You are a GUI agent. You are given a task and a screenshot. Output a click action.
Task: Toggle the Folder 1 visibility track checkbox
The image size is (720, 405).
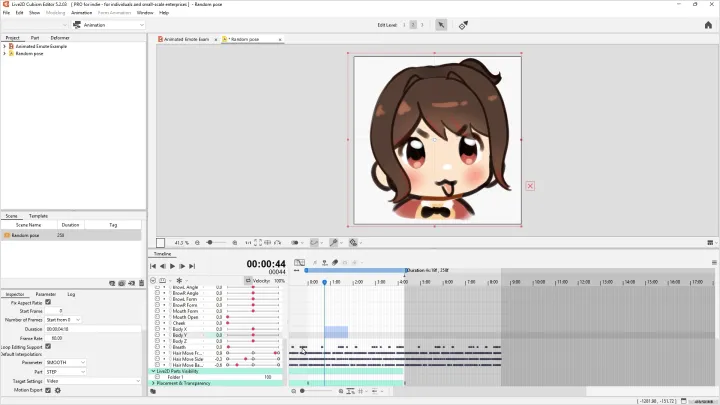158,377
